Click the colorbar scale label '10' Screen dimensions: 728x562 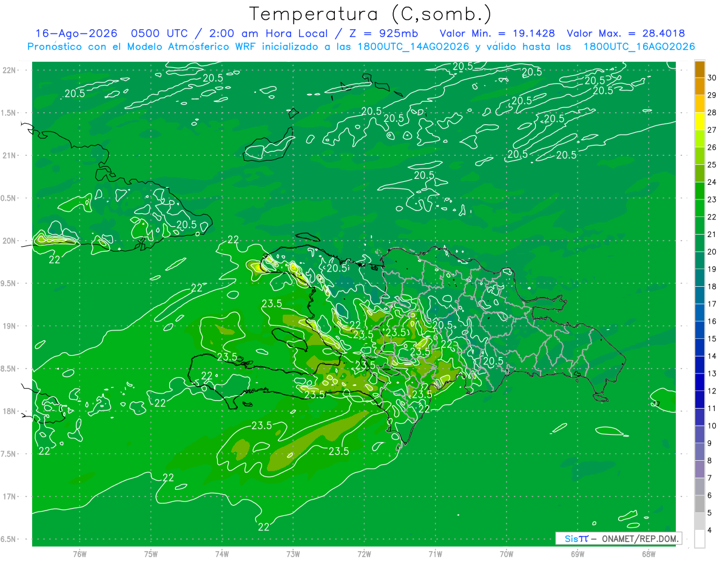[x=712, y=426]
